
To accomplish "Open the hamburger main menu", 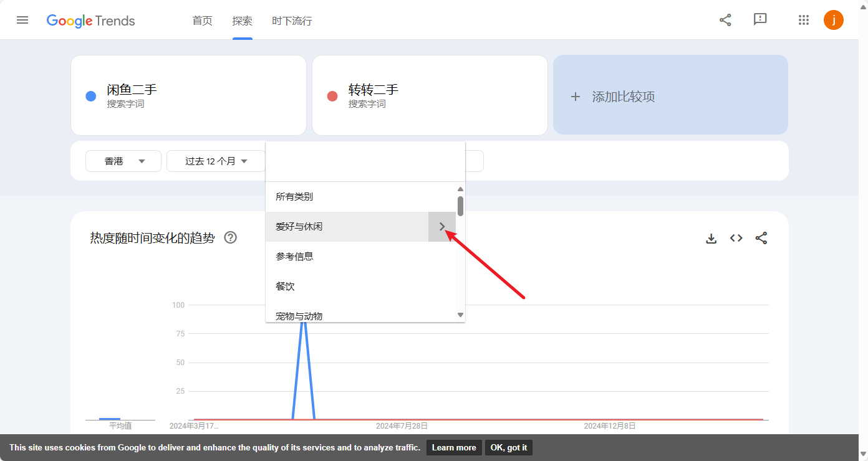I will 22,20.
